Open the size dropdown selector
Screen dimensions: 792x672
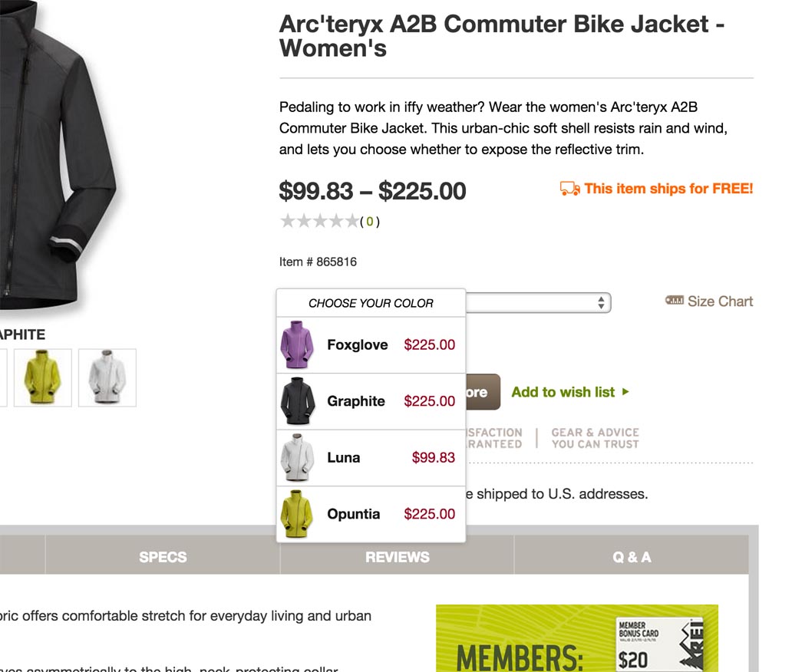(x=537, y=302)
